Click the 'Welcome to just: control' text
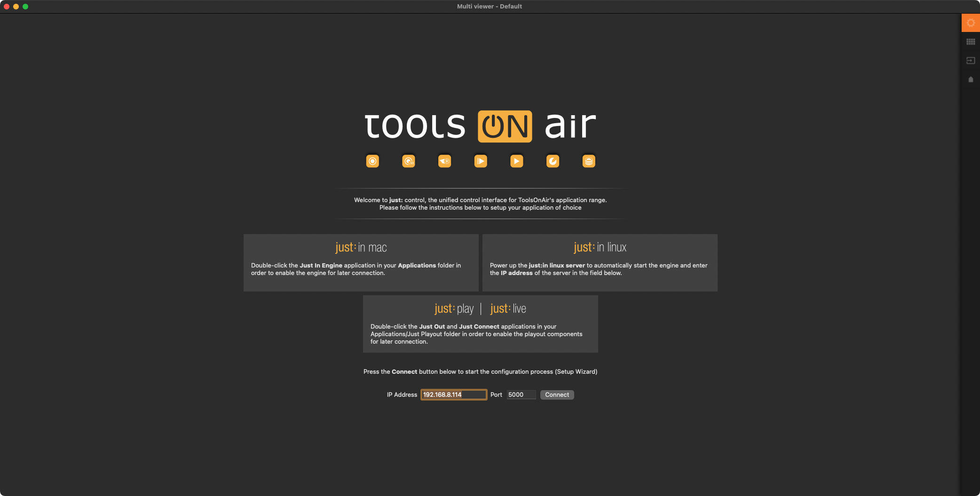Image resolution: width=980 pixels, height=496 pixels. [x=481, y=200]
